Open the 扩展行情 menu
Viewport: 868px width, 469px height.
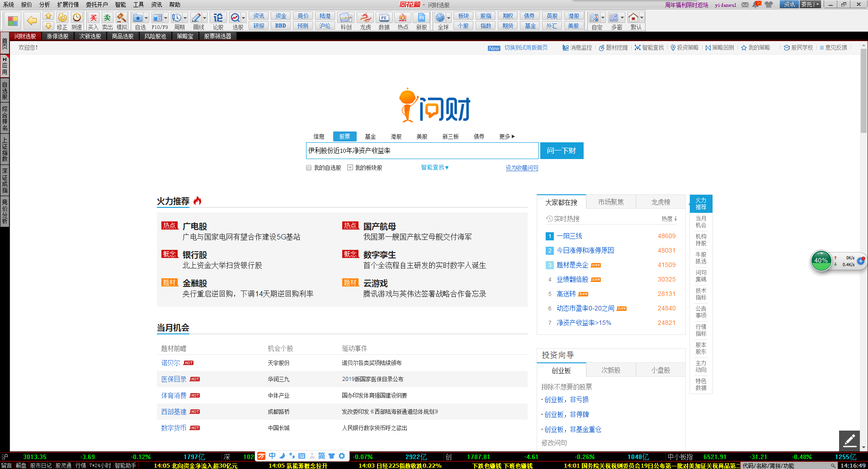[x=68, y=5]
